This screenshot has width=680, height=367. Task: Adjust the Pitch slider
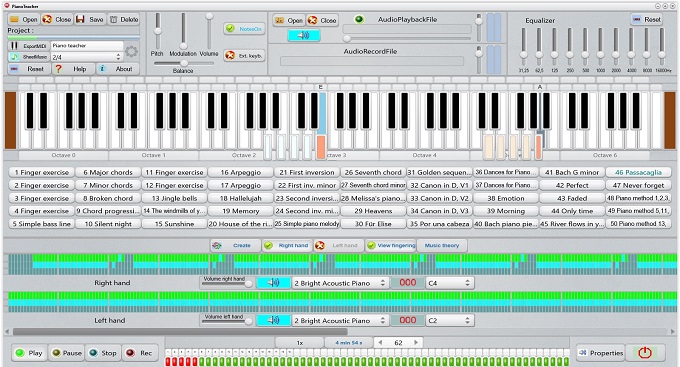pos(157,31)
